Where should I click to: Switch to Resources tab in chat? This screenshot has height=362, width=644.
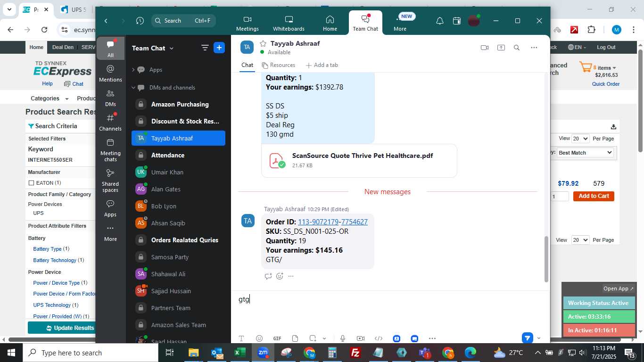tap(278, 65)
